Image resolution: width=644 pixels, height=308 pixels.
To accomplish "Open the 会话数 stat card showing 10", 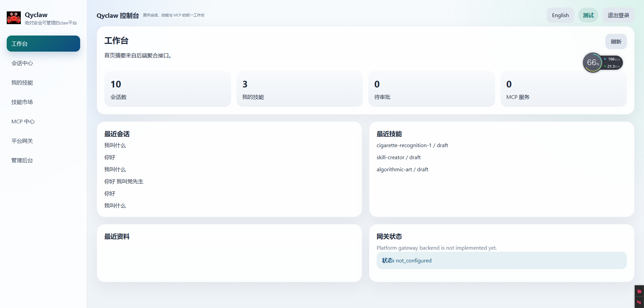I will 167,89.
